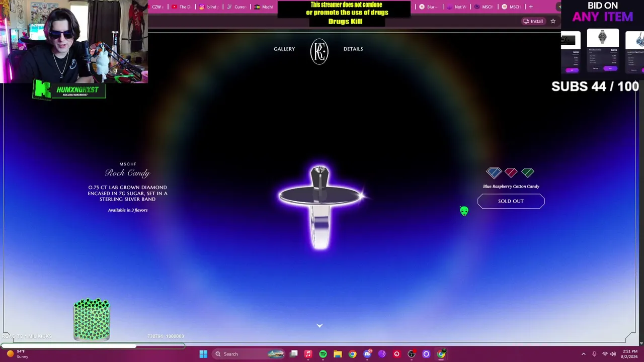Viewport: 644px width, 362px height.
Task: Open the Details page link
Action: click(353, 49)
